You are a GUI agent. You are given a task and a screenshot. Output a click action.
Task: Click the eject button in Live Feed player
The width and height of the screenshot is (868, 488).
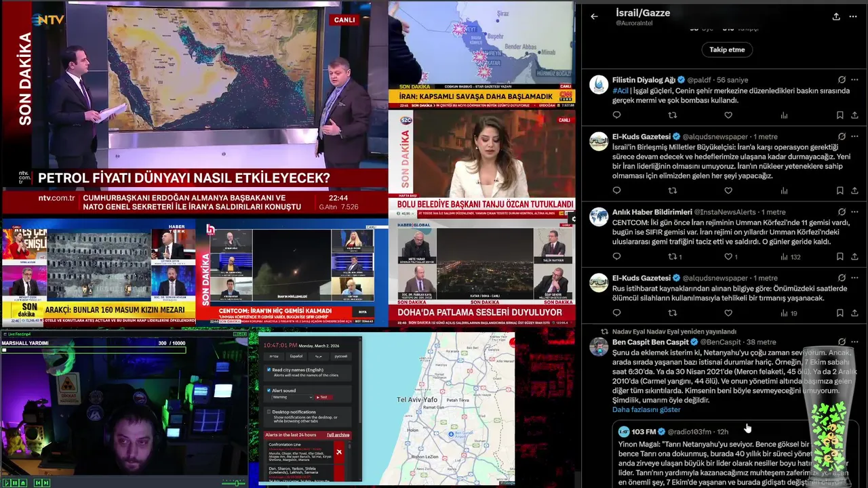(x=23, y=483)
